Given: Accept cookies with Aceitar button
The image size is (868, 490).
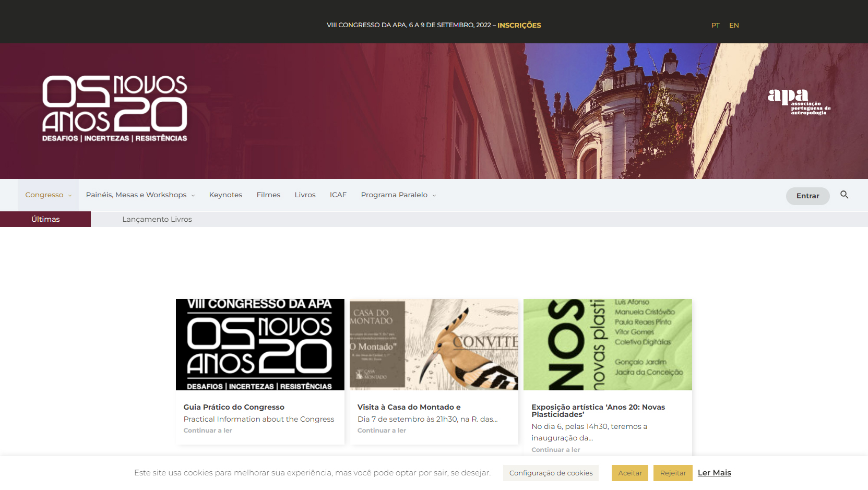Looking at the screenshot, I should pyautogui.click(x=630, y=473).
